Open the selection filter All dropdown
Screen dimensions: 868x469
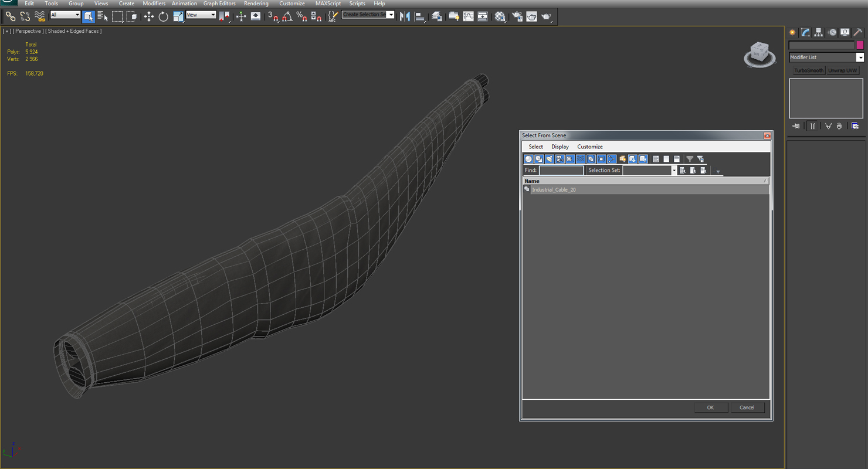coord(65,15)
